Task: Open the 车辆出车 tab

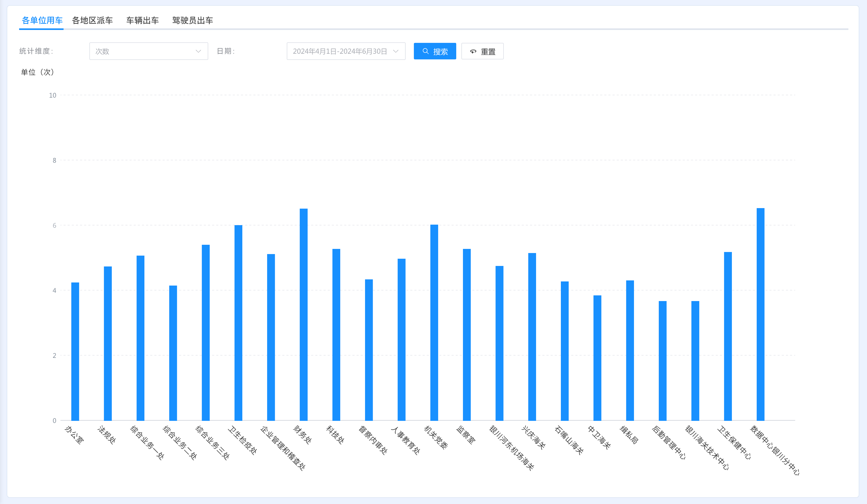Action: [x=142, y=21]
